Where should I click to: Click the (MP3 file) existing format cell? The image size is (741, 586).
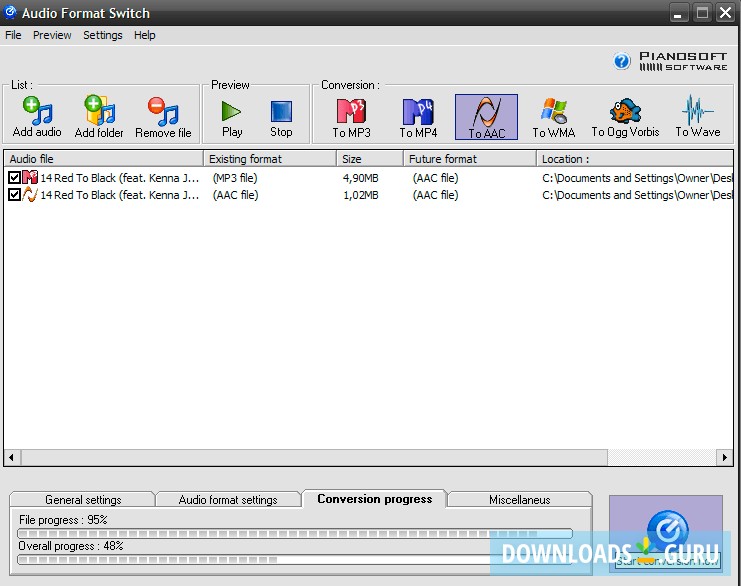pyautogui.click(x=235, y=178)
